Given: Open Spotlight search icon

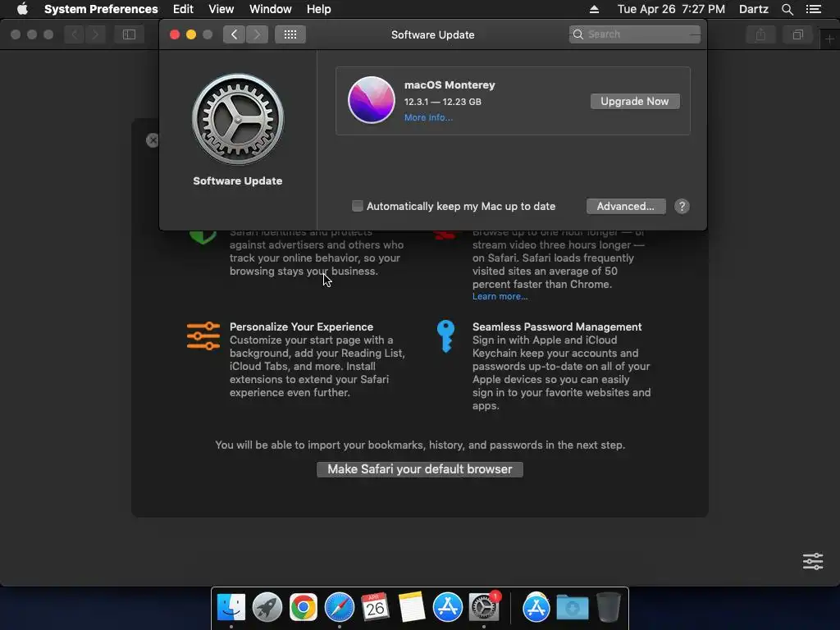Looking at the screenshot, I should (787, 9).
